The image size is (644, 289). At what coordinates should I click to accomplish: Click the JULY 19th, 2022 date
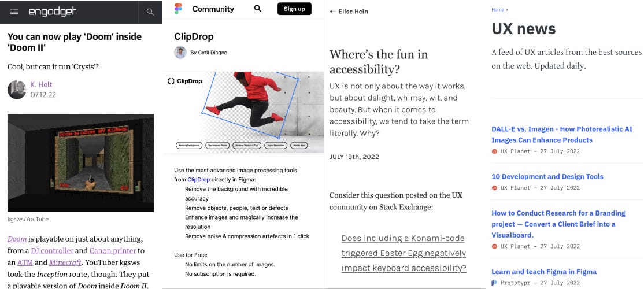pos(354,157)
